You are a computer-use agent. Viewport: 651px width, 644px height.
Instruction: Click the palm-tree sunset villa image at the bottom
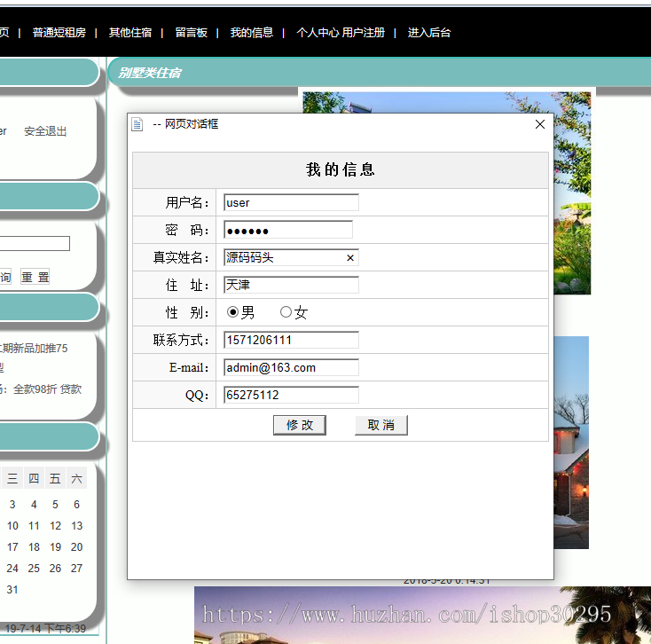pos(423,615)
